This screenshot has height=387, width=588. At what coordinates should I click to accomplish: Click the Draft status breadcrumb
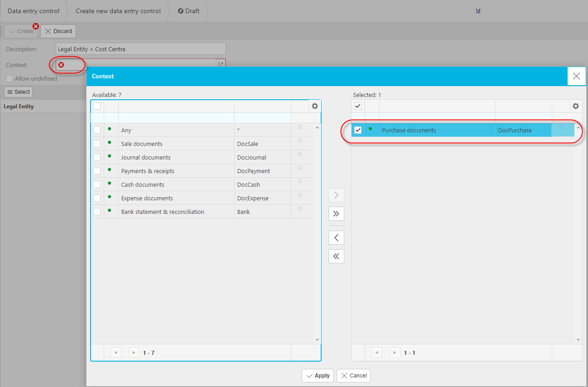(189, 11)
